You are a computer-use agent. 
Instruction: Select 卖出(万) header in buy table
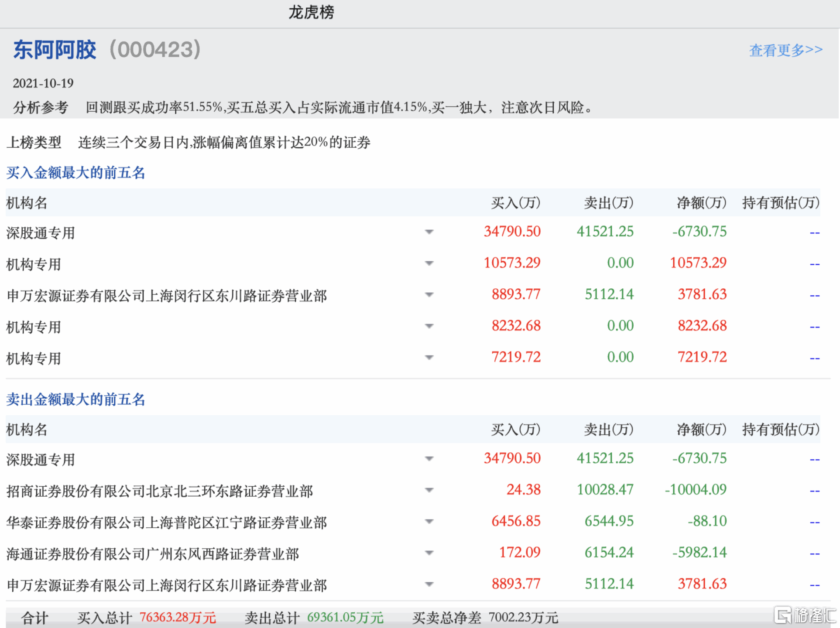pos(609,203)
